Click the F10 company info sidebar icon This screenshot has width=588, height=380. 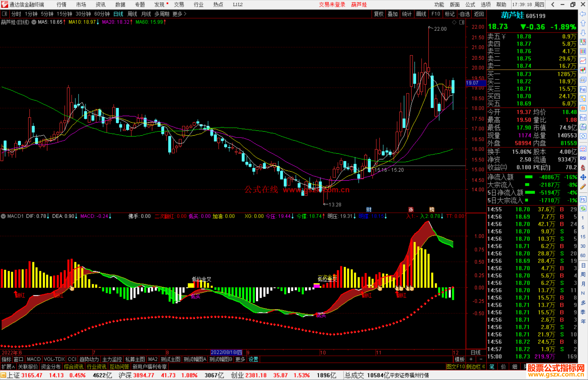coord(583,89)
